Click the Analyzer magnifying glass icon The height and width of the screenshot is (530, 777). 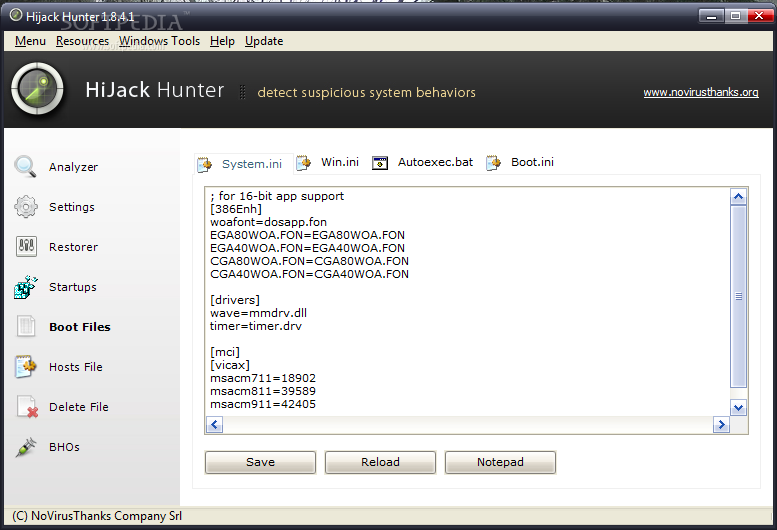point(25,166)
